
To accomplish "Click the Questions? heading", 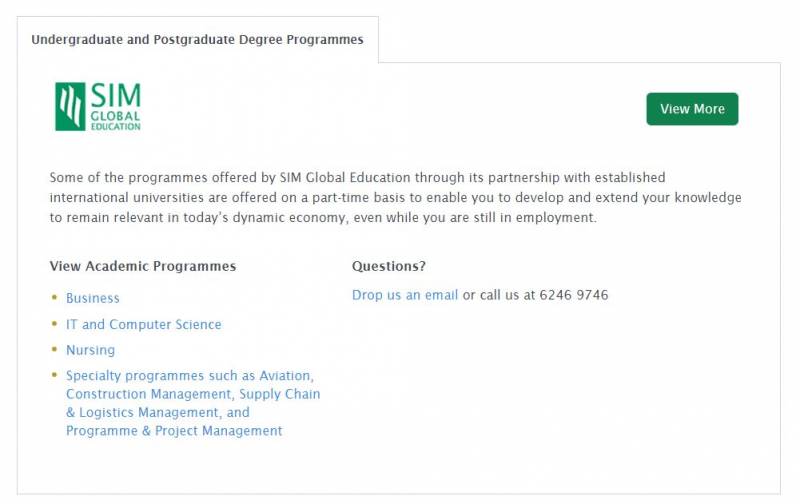I will pos(389,267).
